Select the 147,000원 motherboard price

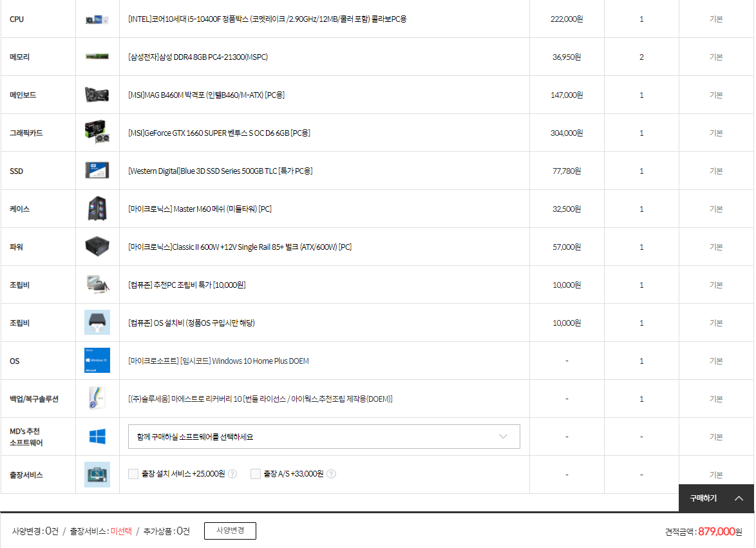(567, 95)
